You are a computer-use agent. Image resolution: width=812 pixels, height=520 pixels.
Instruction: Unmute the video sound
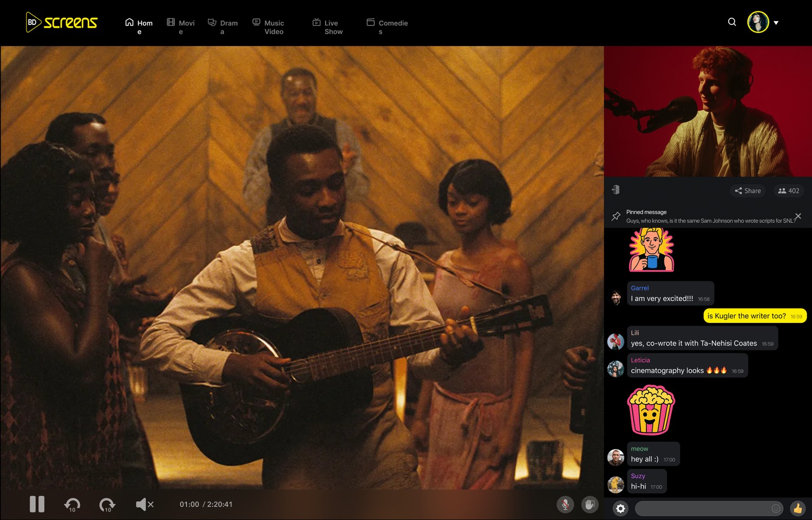pos(144,504)
